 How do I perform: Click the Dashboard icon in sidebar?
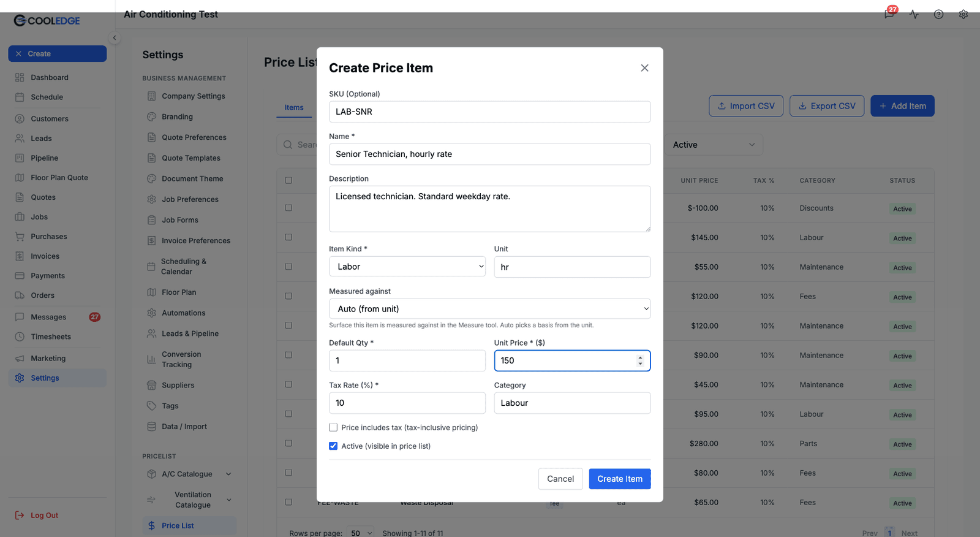click(x=20, y=77)
